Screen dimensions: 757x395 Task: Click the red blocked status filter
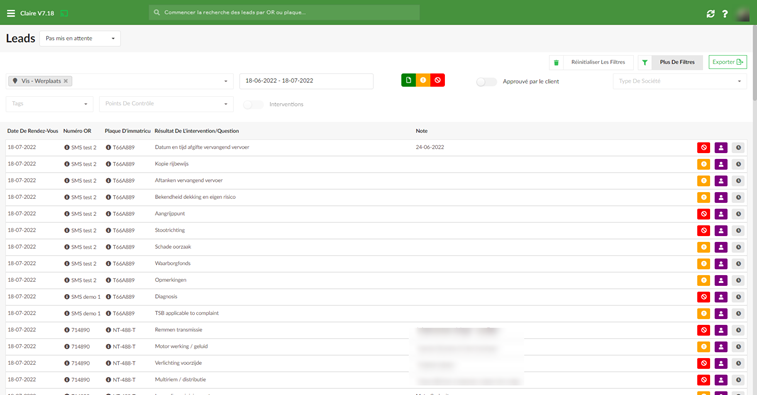(x=437, y=80)
